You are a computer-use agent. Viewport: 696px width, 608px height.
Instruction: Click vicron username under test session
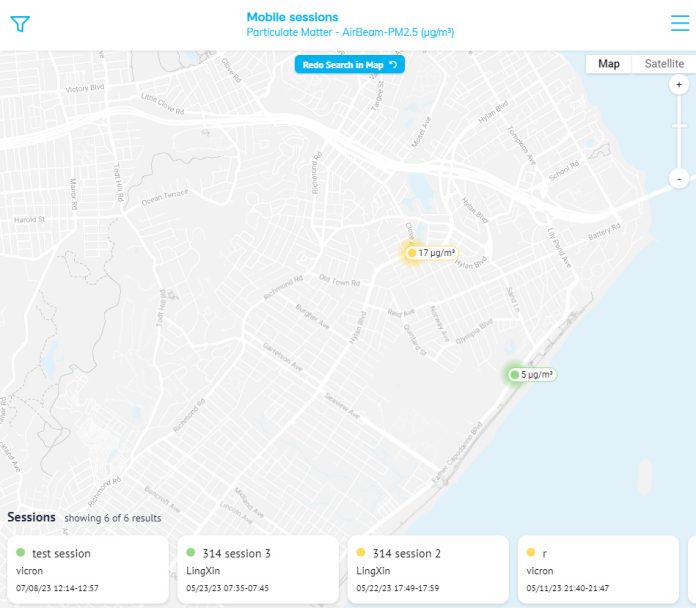pos(29,571)
